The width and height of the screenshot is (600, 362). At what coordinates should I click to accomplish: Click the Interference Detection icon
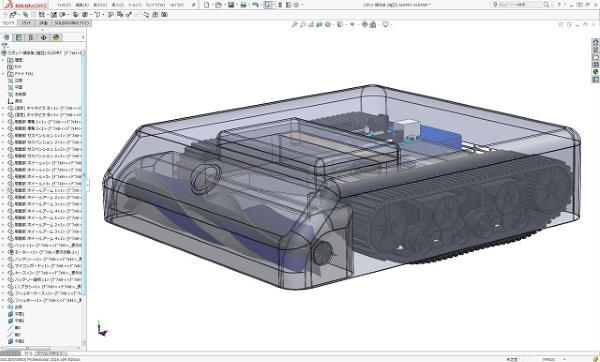[120, 15]
